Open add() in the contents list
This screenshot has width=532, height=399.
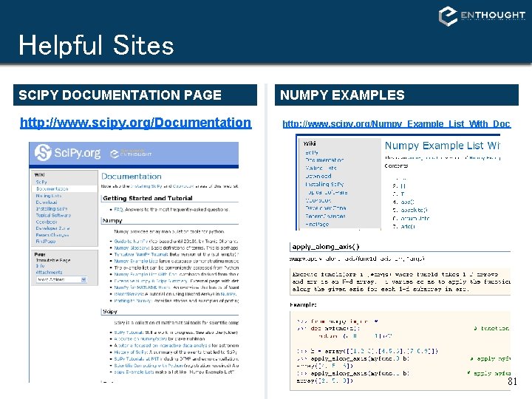tap(408, 226)
